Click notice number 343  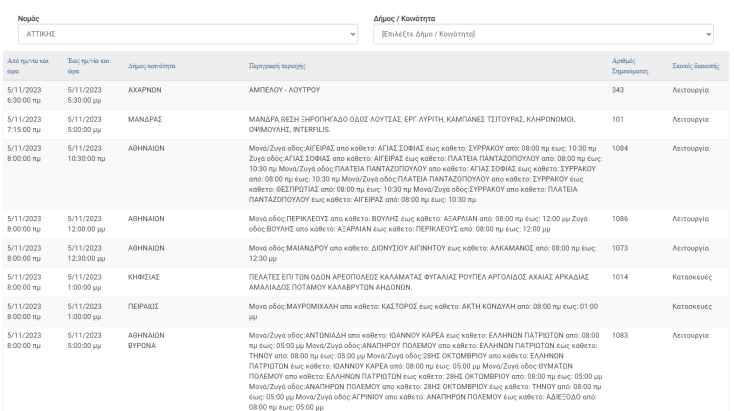618,90
